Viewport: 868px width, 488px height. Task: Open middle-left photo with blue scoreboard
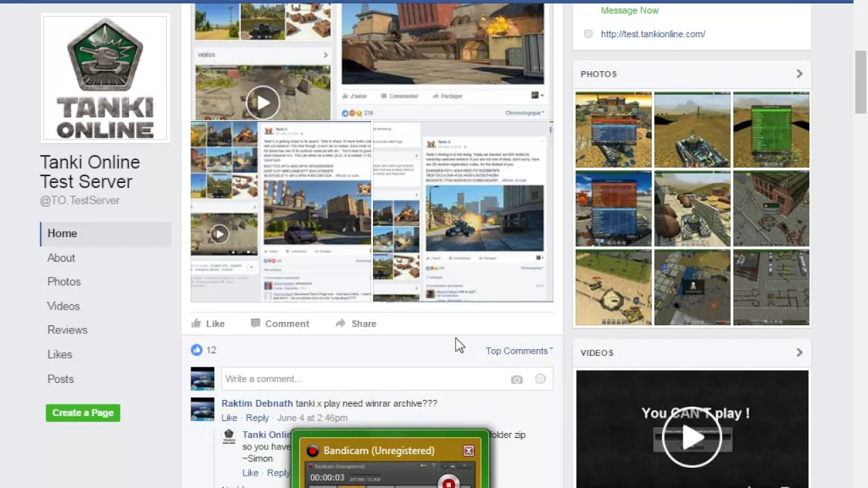pos(614,208)
